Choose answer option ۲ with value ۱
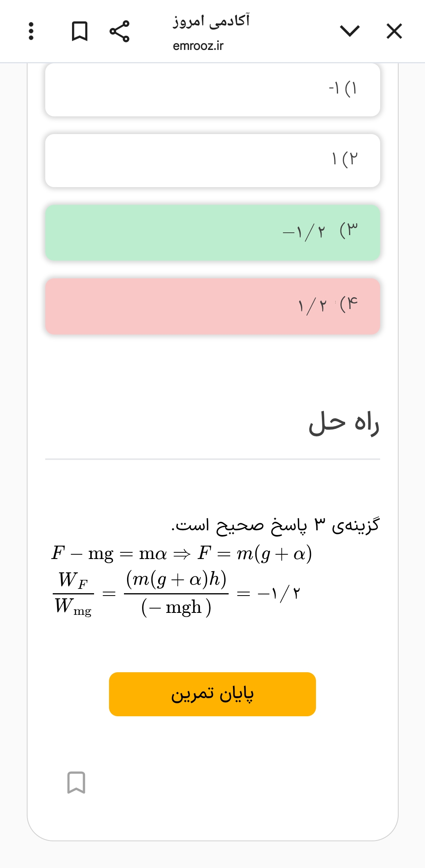 click(213, 160)
